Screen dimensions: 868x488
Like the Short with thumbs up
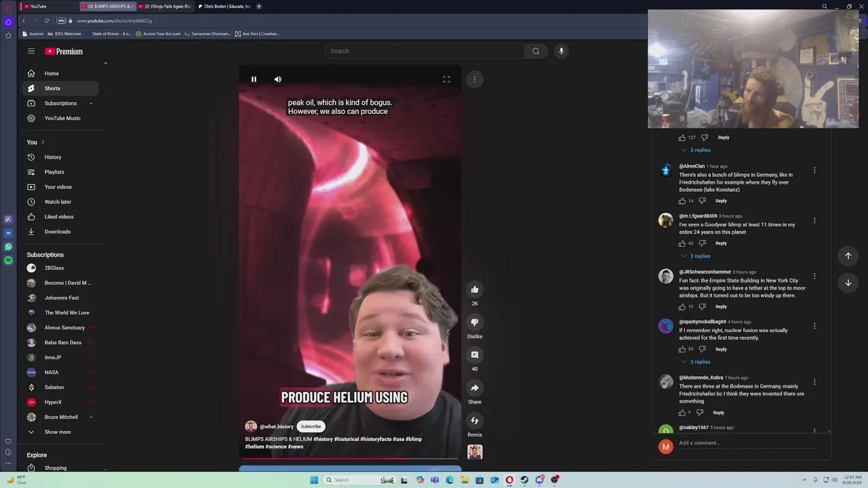(x=475, y=289)
